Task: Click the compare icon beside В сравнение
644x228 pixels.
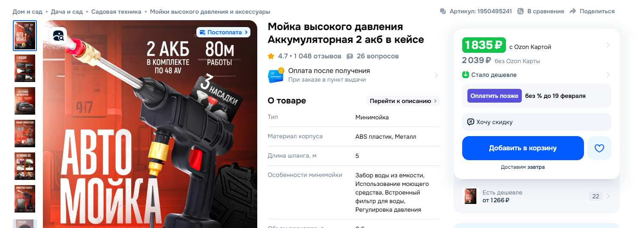Action: click(521, 11)
